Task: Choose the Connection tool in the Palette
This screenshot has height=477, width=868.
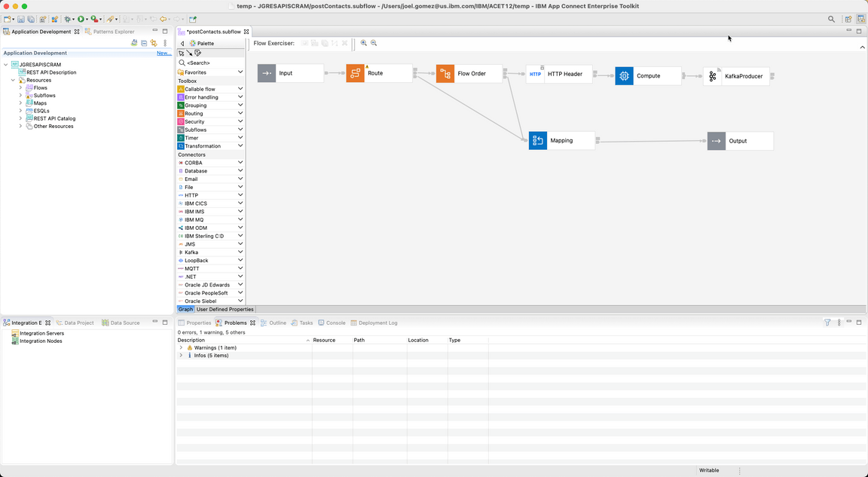Action: (189, 53)
